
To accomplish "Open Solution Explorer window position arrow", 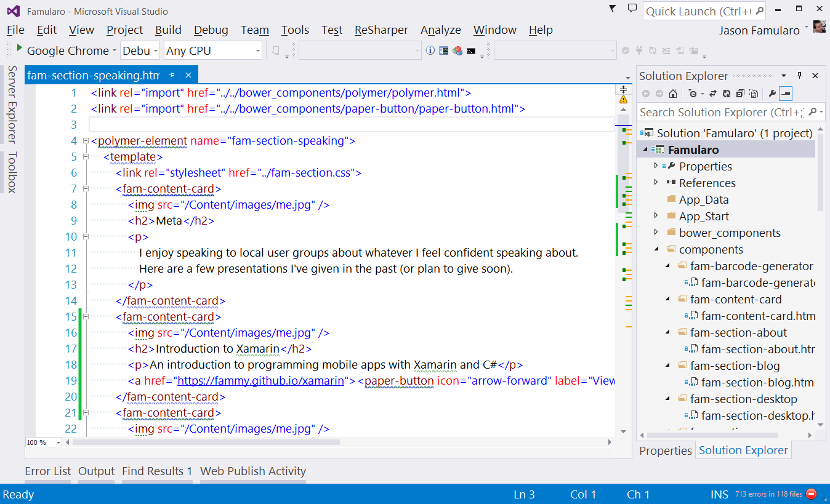I will [x=783, y=75].
